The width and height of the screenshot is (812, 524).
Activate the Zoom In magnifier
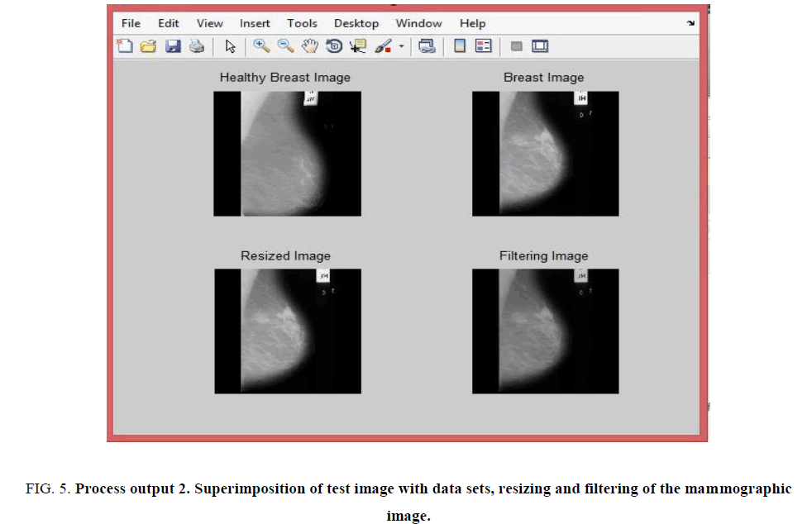[261, 46]
